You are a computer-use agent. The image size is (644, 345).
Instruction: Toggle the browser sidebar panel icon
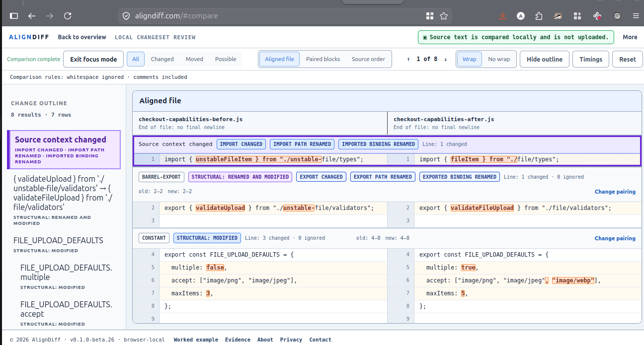pos(14,16)
